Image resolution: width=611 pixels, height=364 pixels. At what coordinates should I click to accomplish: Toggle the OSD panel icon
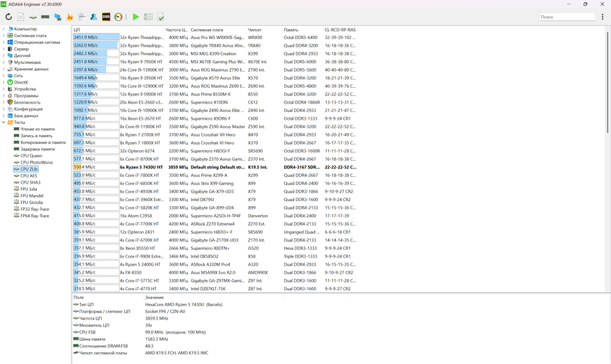click(x=106, y=17)
